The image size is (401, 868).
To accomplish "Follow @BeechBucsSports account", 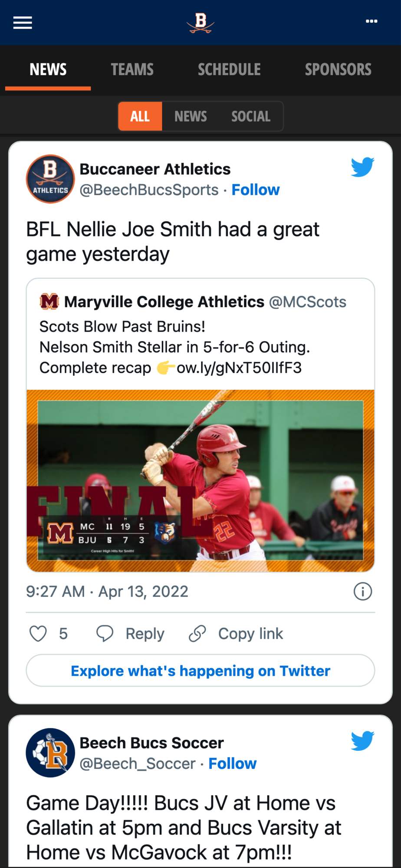I will 256,190.
